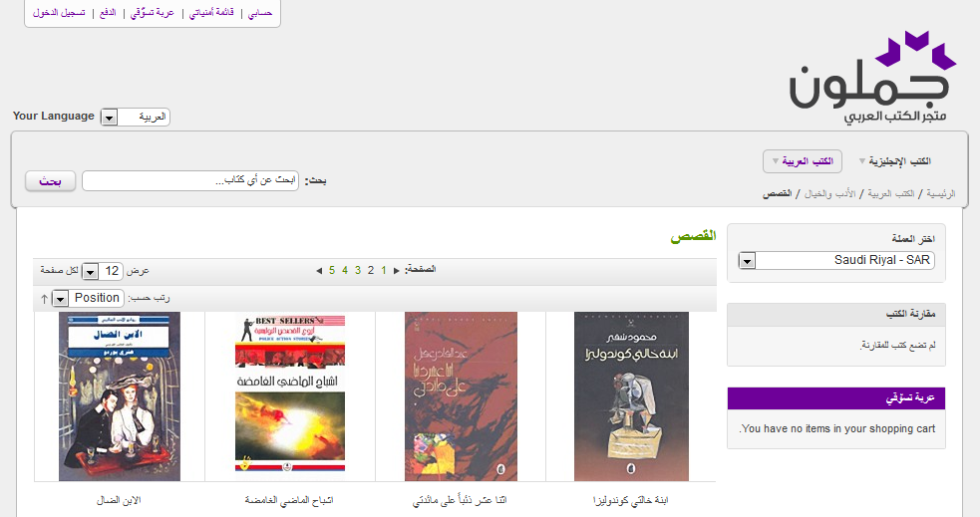Screen dimensions: 980x517
Task: Click الأدب والخيال breadcrumb link
Action: click(829, 194)
